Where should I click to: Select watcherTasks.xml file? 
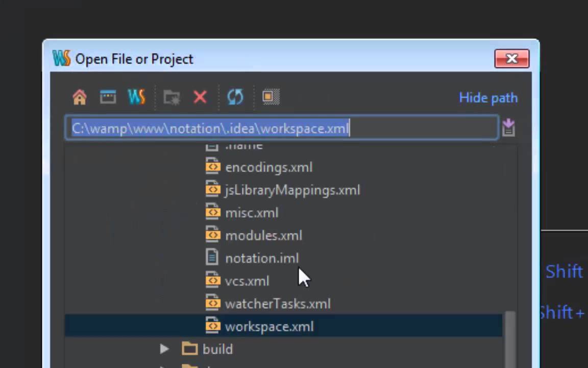click(278, 304)
